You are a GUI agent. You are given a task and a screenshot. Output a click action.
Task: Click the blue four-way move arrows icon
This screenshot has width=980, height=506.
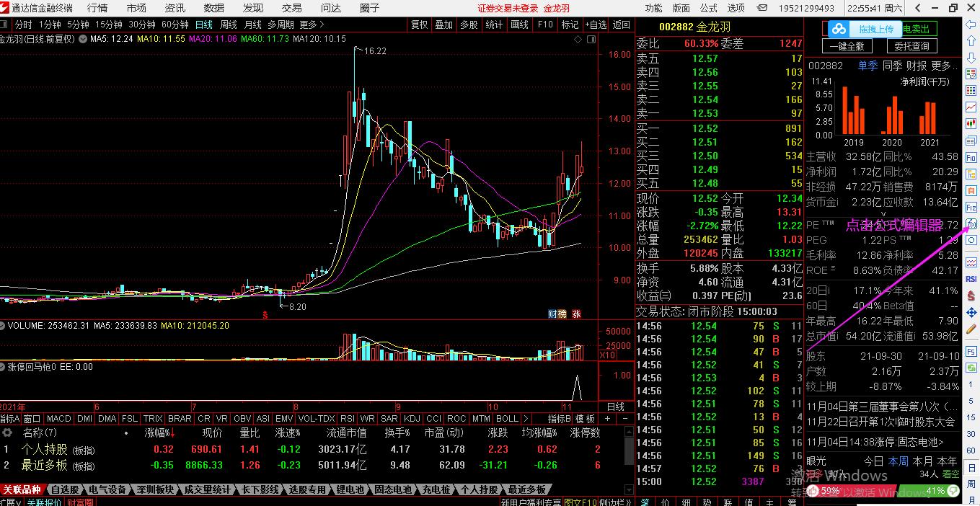coord(971,313)
